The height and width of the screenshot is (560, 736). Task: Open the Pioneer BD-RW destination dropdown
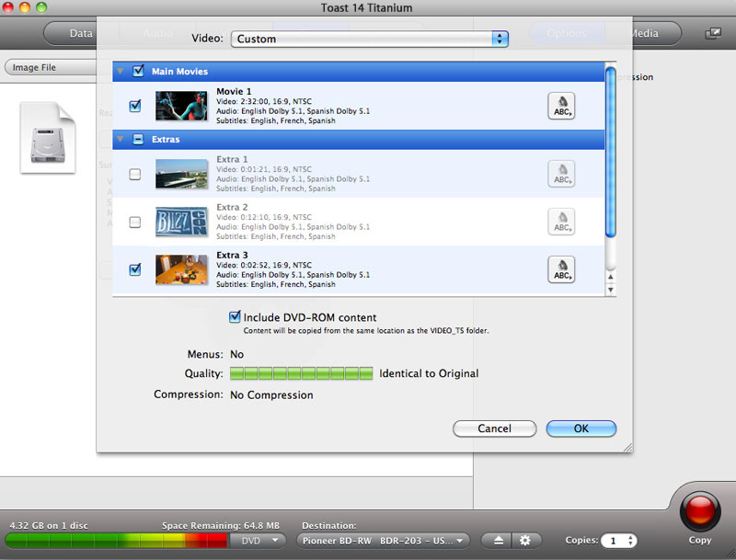384,541
